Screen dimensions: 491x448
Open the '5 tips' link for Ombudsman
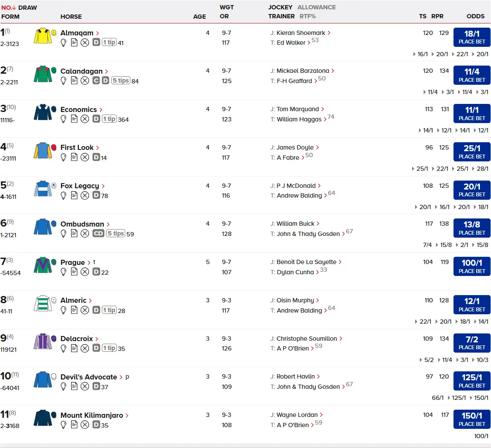(x=118, y=233)
